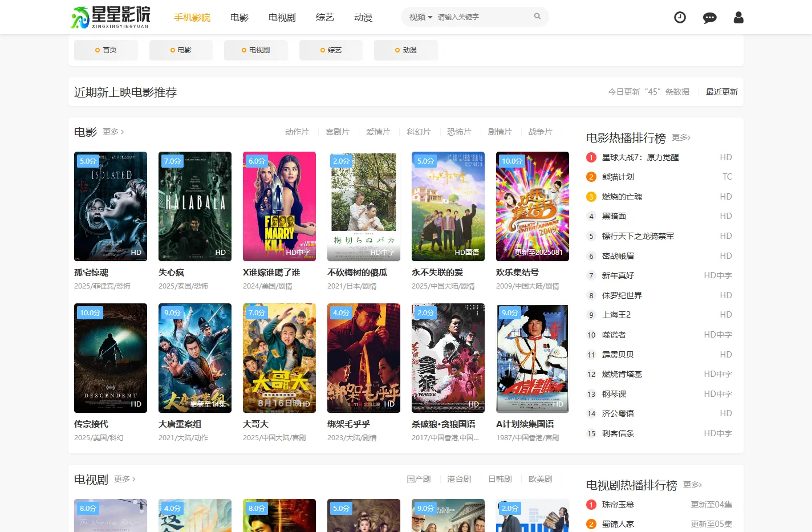Open viewing history clock icon

[680, 18]
